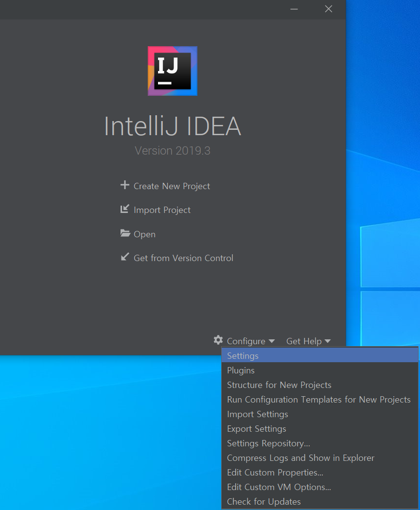Choose Import Project
420x510 pixels.
[x=162, y=210]
